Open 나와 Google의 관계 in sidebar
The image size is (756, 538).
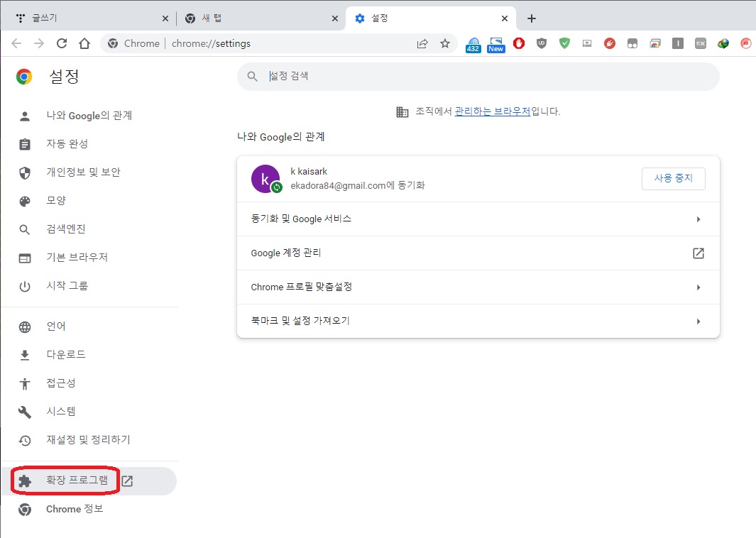[x=89, y=116]
